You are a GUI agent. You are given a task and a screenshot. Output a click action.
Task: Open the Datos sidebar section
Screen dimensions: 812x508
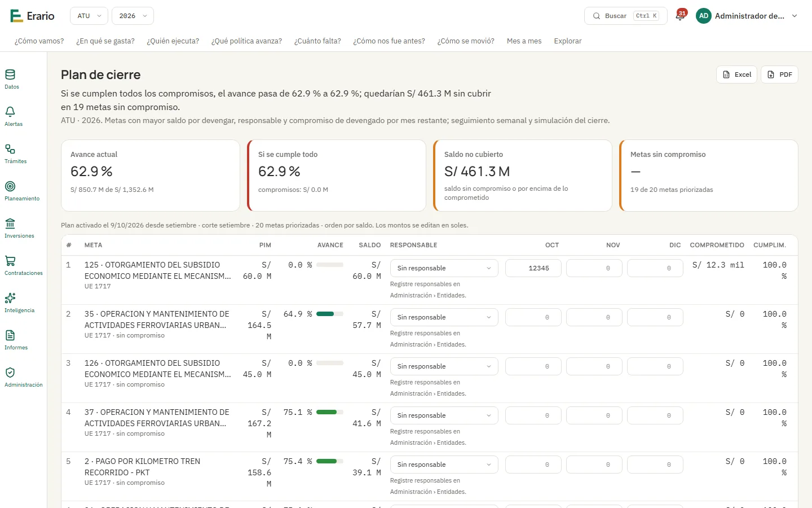(11, 79)
